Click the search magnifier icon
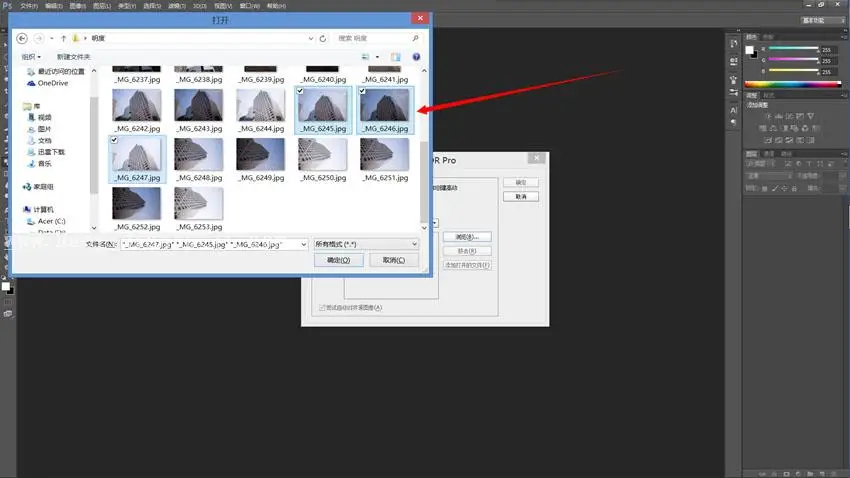Screen dimensions: 850x478 (x=415, y=38)
